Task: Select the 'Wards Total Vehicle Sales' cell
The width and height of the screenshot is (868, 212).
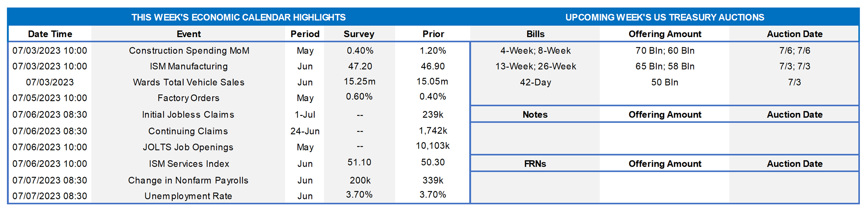Action: pos(189,82)
